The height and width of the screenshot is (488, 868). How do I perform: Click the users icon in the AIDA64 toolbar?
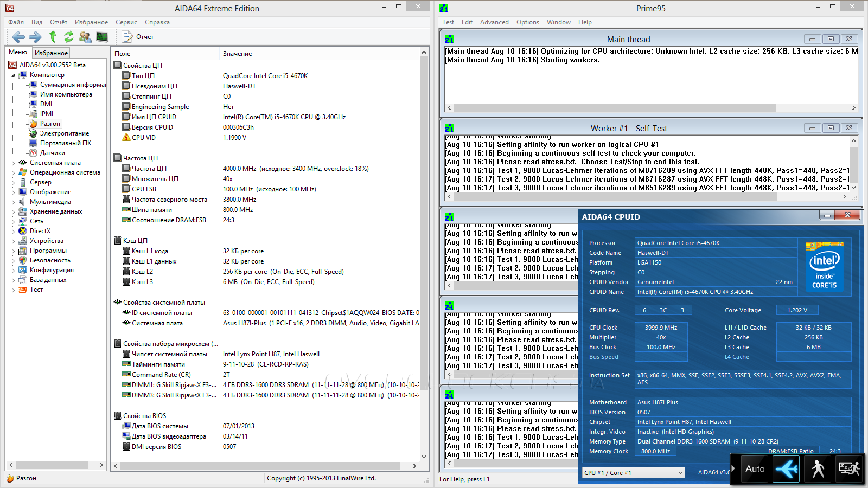(x=85, y=37)
